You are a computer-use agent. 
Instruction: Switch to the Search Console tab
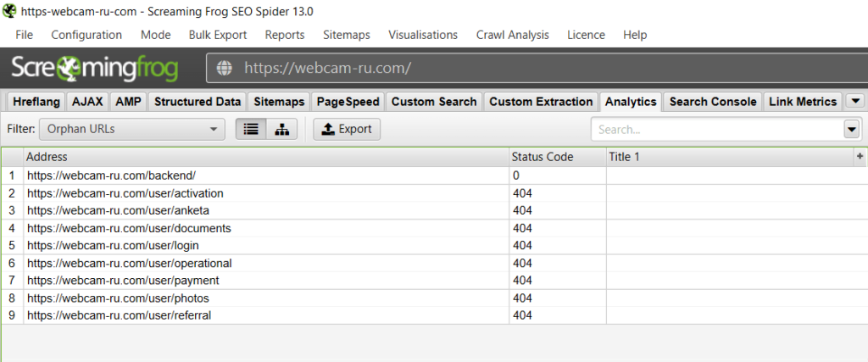point(712,102)
